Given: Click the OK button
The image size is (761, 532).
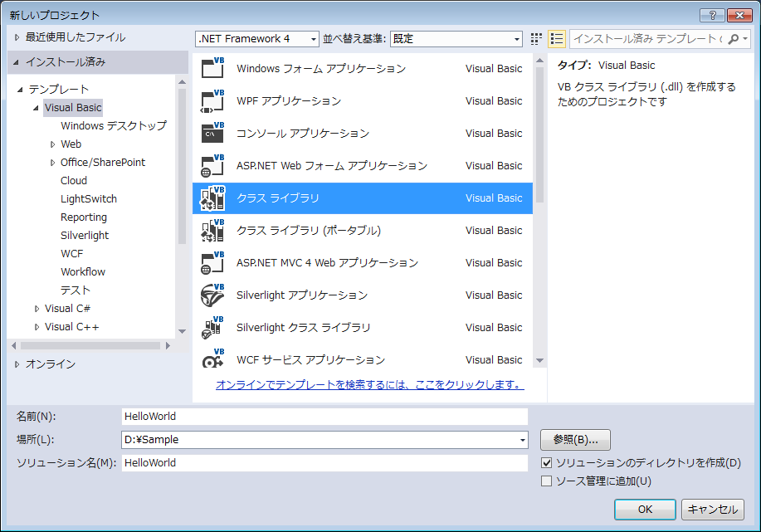Looking at the screenshot, I should (645, 510).
